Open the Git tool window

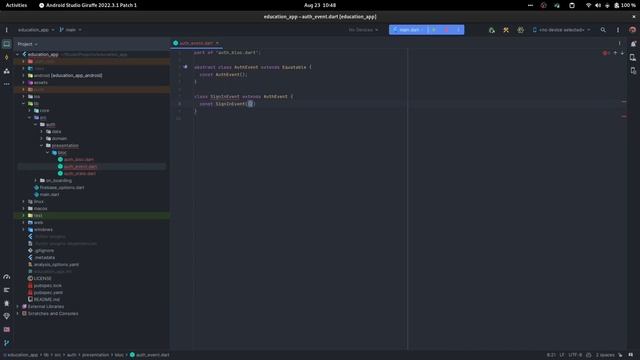tap(7, 343)
